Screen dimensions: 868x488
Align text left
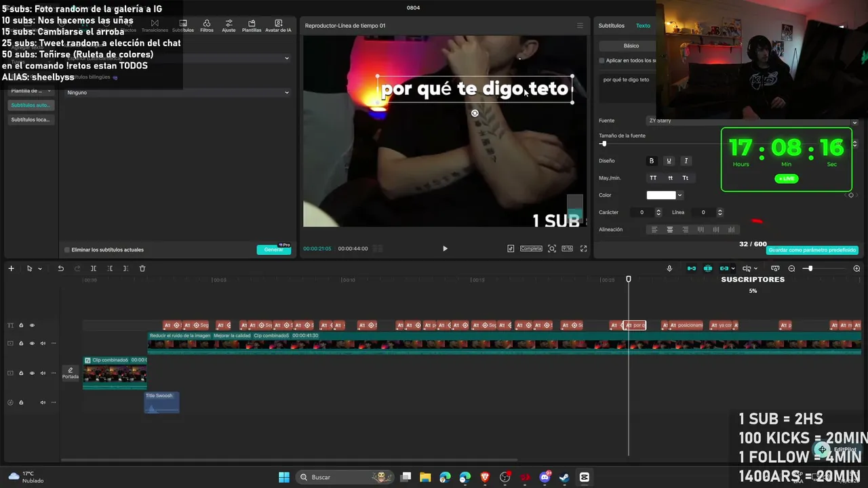pos(654,230)
